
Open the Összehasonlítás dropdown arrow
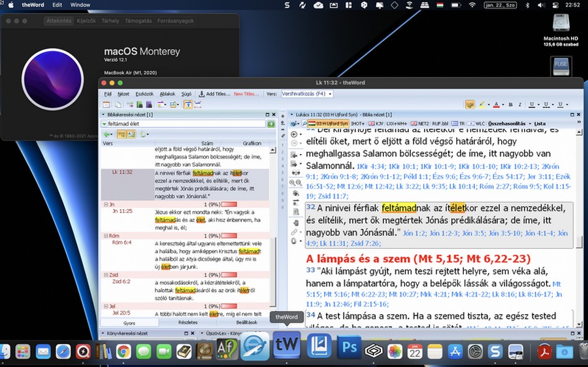530,123
